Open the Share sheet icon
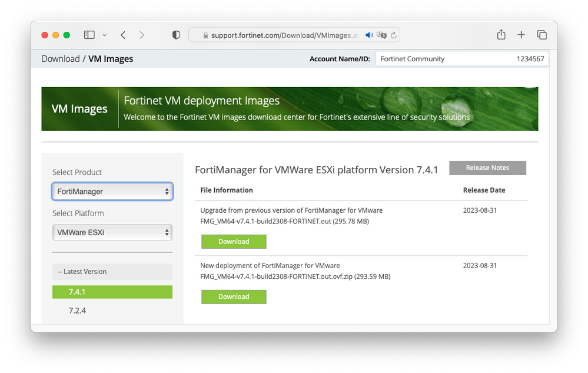 501,35
